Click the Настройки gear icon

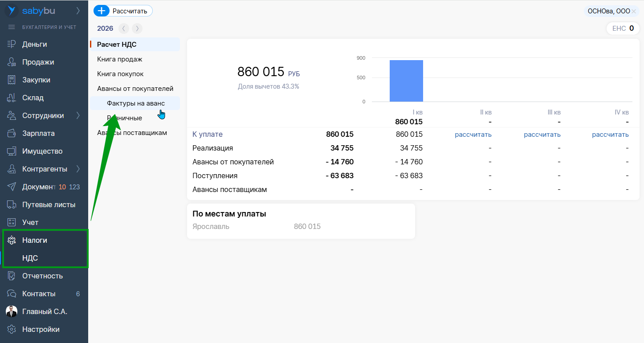pos(12,329)
